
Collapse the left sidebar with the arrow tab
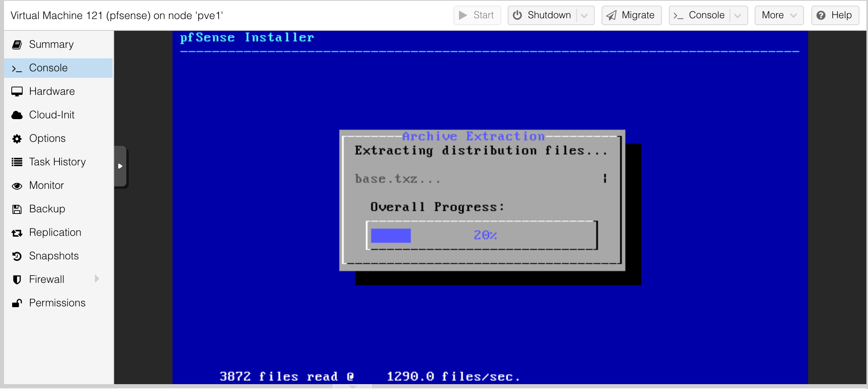tap(120, 166)
